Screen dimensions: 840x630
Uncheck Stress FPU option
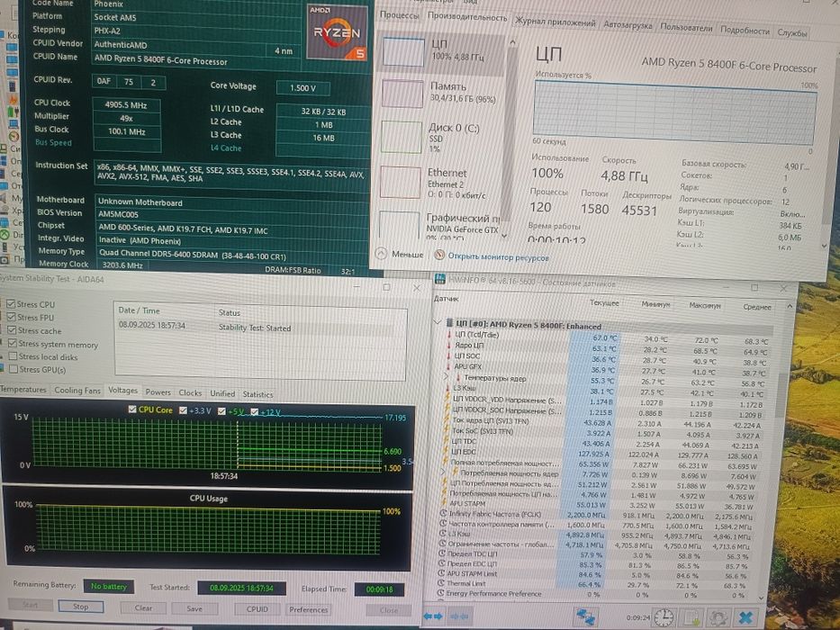click(x=11, y=317)
